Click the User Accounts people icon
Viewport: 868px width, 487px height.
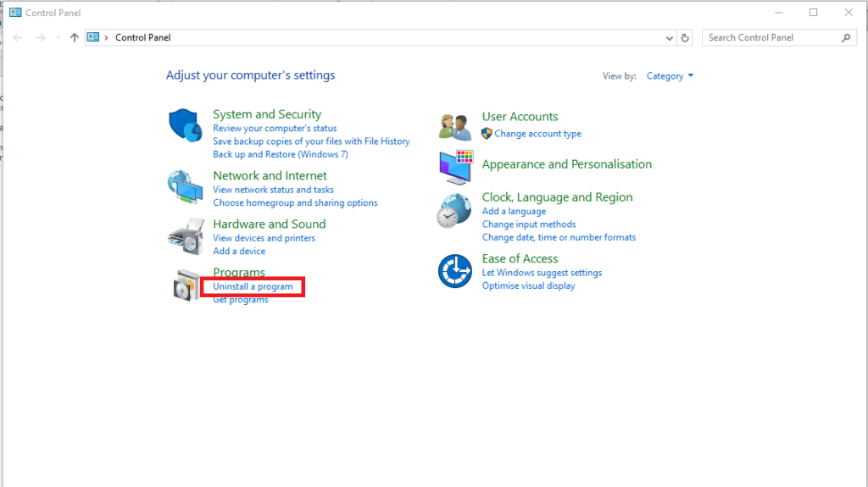pos(454,126)
